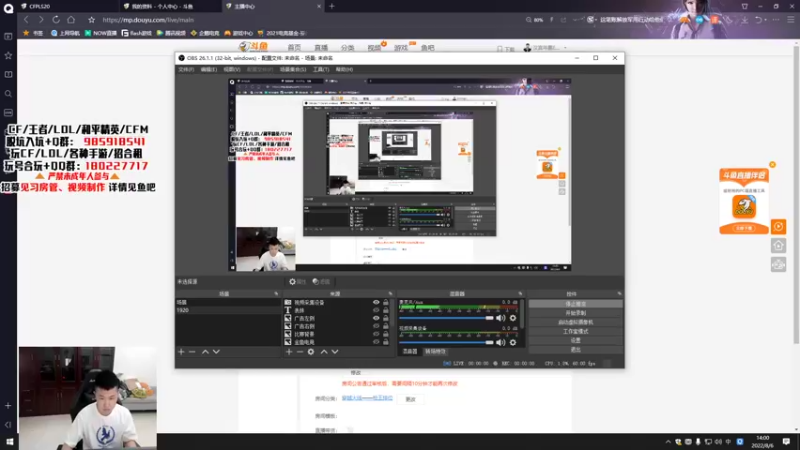
Task: Open OBS 工具(T) menu
Action: click(x=321, y=69)
